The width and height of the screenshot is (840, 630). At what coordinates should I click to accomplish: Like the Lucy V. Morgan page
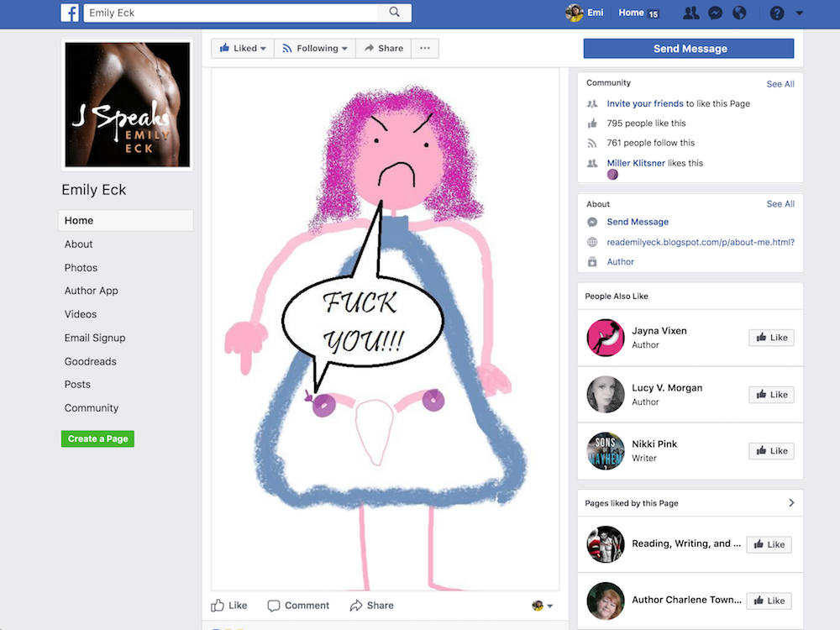[x=771, y=395]
